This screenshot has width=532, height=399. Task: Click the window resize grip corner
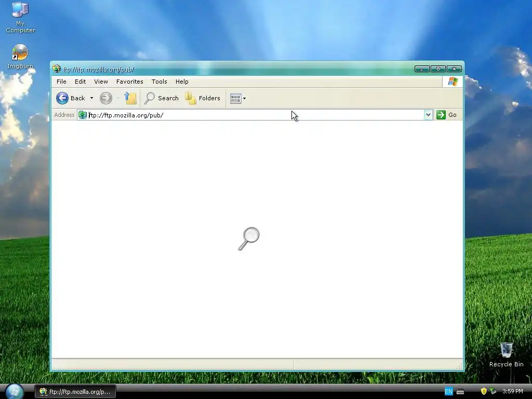[x=459, y=366]
